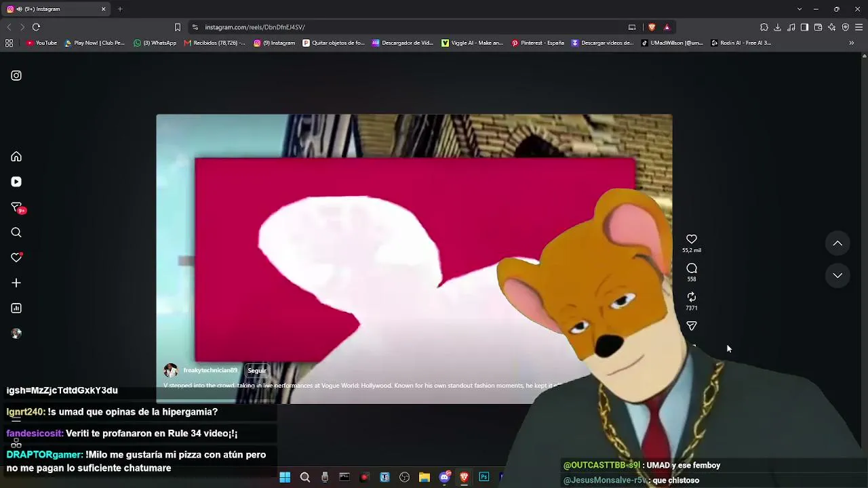Open the Instagram dashboard icon

16,308
